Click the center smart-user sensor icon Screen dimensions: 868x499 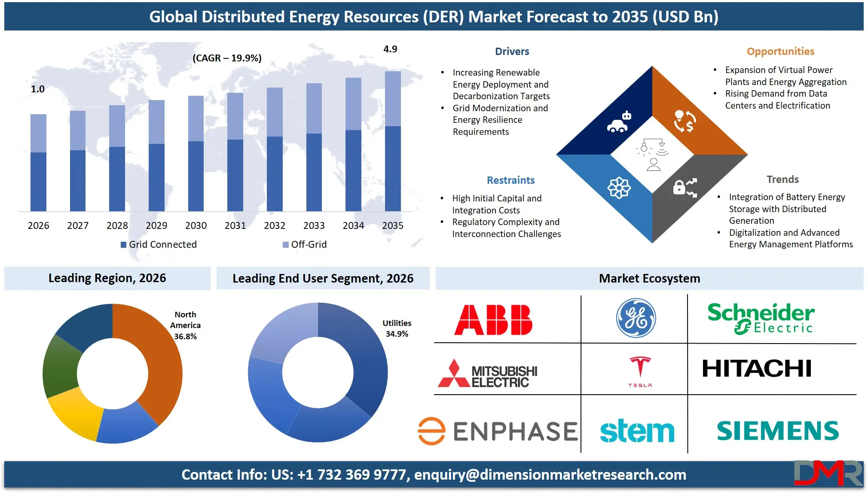pos(653,155)
